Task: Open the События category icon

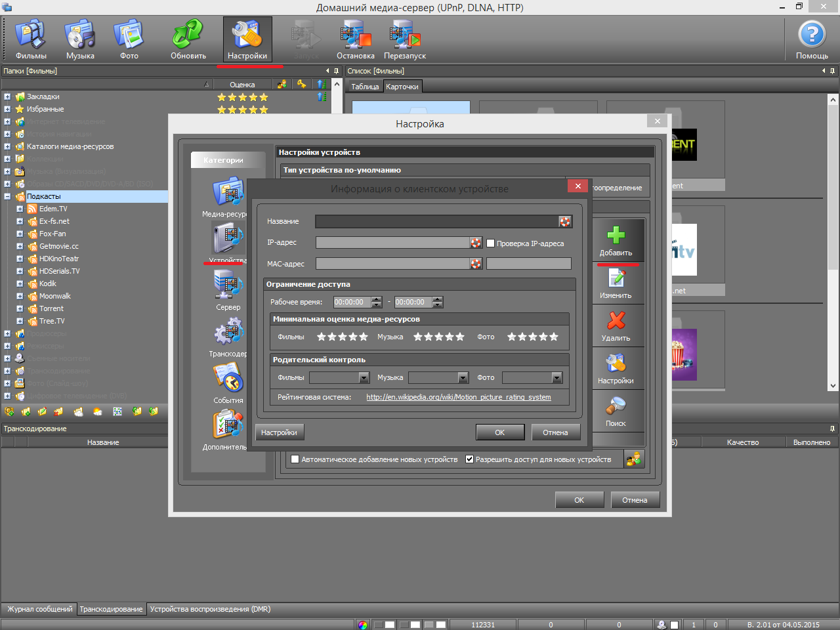Action: click(x=228, y=379)
